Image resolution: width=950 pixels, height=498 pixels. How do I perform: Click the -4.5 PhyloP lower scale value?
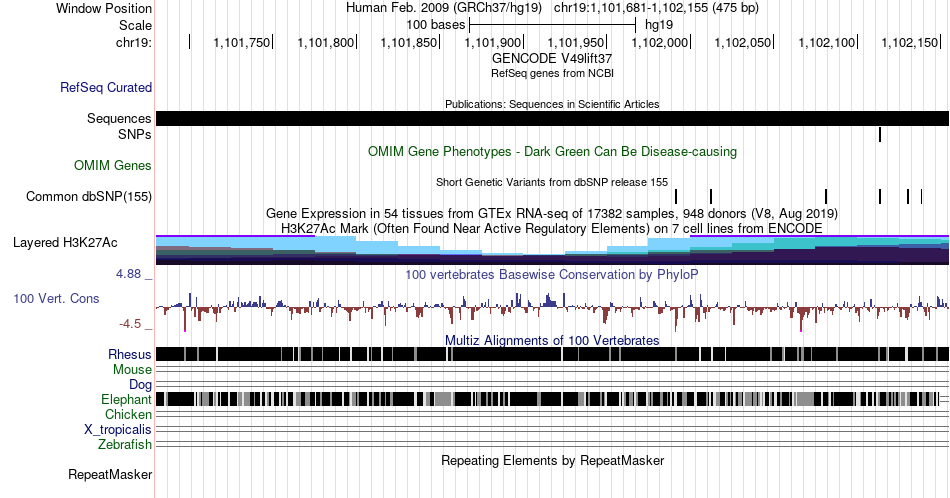click(130, 324)
